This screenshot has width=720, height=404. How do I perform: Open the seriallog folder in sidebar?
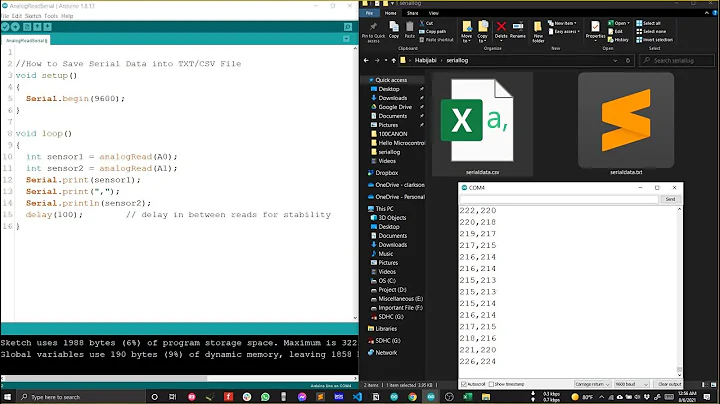[388, 152]
